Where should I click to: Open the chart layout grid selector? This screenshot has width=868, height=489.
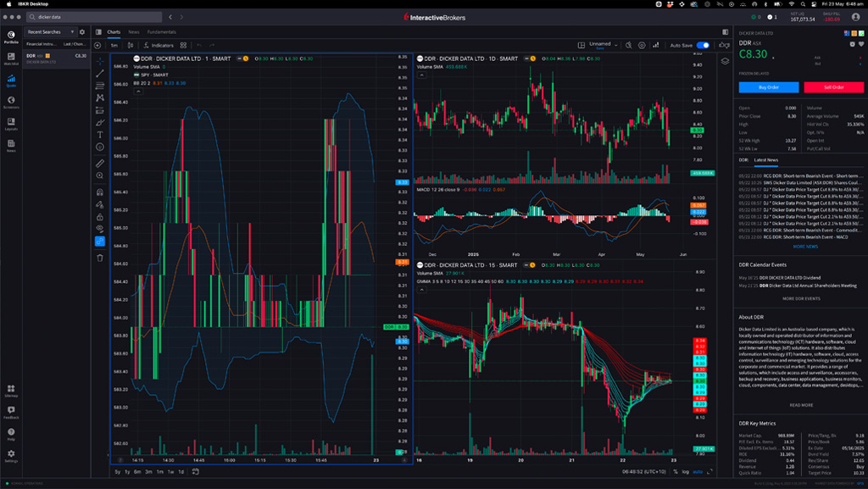[581, 46]
